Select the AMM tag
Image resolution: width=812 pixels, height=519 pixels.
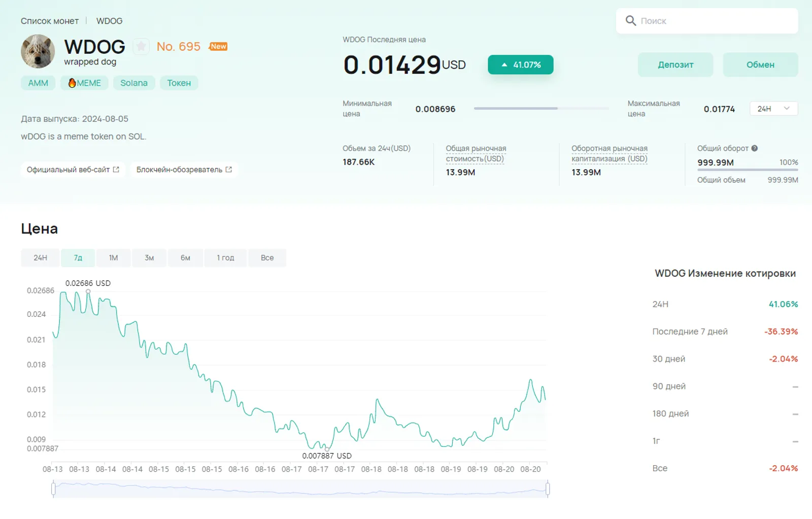tap(38, 83)
